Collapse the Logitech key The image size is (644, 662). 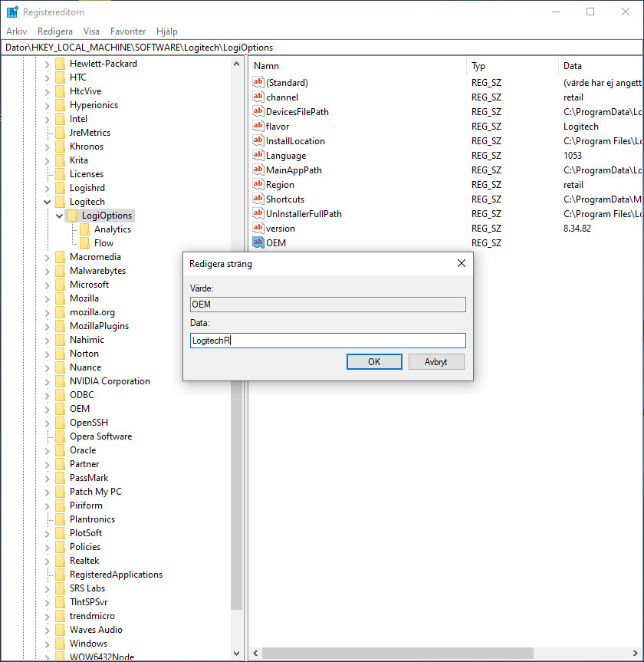[x=48, y=201]
